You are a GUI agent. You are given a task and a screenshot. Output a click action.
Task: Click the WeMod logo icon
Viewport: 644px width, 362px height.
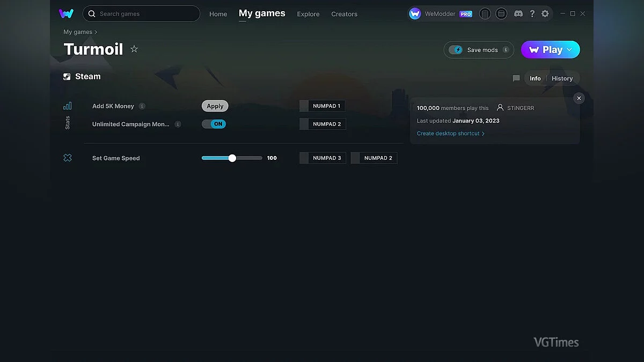66,13
